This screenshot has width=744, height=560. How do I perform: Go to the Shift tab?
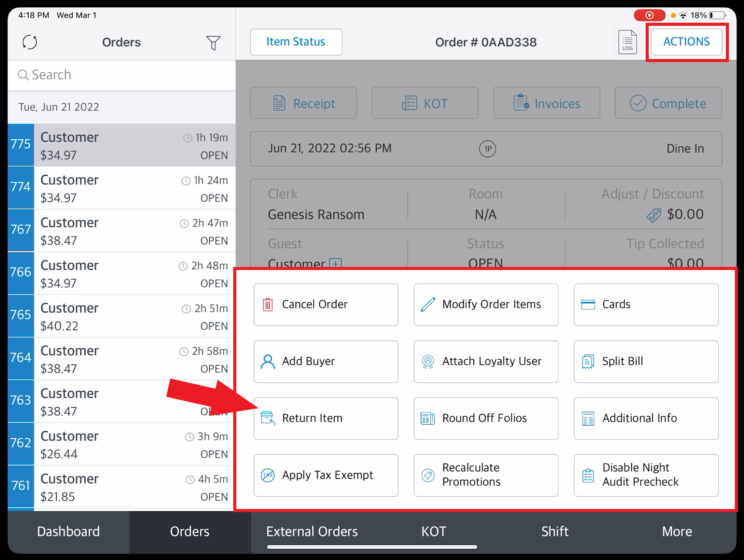[x=555, y=532]
